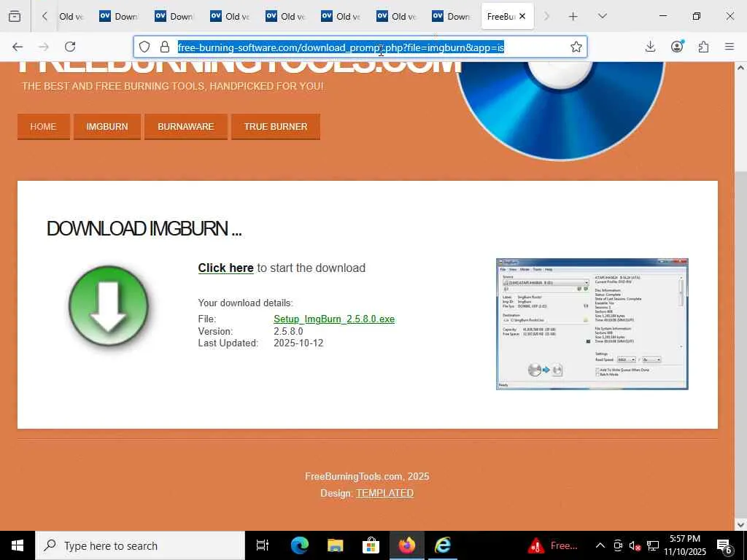Open the Firefox account icon
Screen dimensions: 747x560
pos(677,46)
